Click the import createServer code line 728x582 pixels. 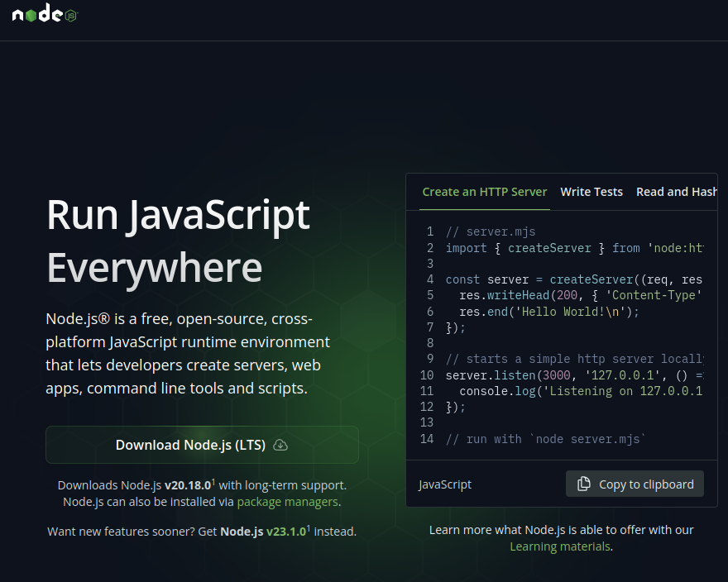coord(575,248)
